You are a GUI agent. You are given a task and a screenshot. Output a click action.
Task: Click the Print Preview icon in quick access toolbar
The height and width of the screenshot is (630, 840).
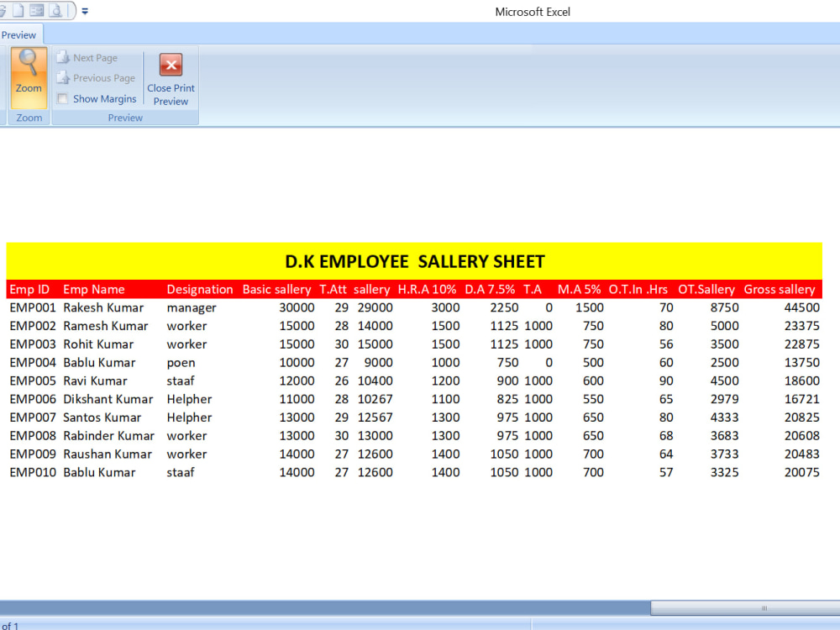click(x=55, y=10)
